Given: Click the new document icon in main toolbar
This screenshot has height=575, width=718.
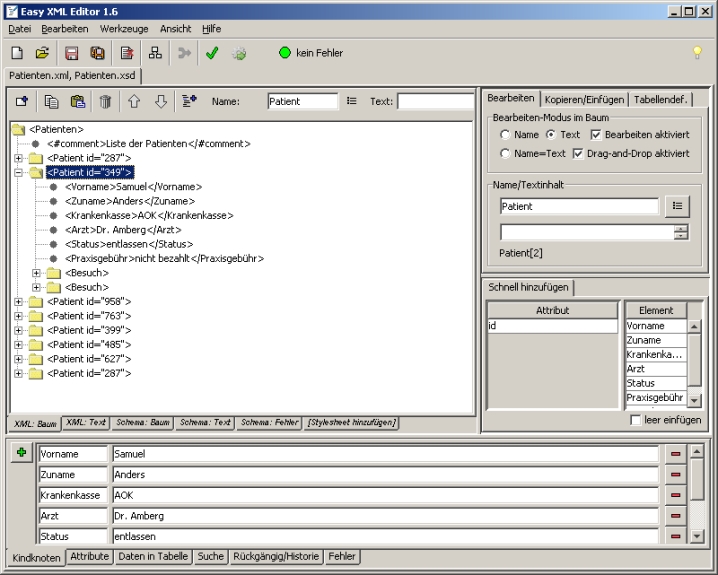Looking at the screenshot, I should [17, 53].
